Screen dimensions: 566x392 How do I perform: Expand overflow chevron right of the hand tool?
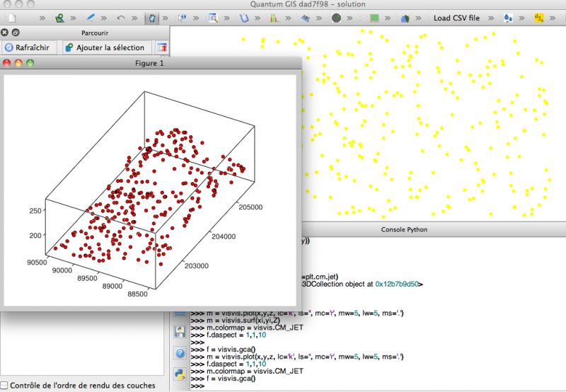click(x=166, y=18)
